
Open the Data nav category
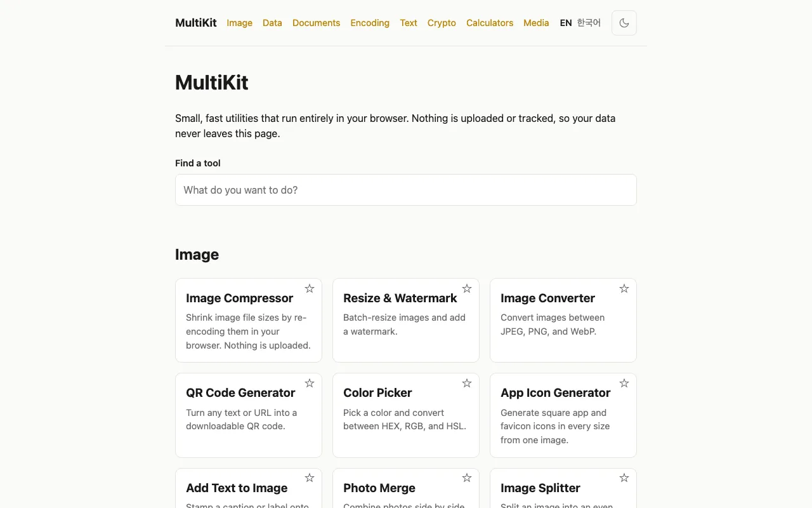coord(272,23)
